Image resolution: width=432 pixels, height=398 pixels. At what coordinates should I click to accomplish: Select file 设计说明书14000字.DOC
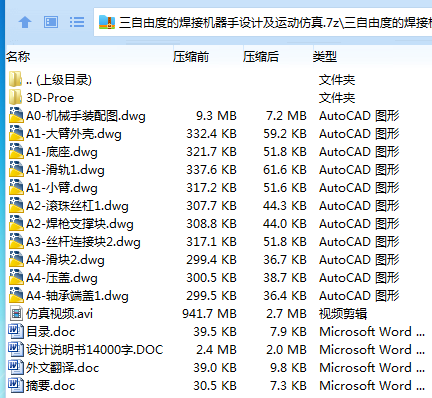(x=95, y=350)
